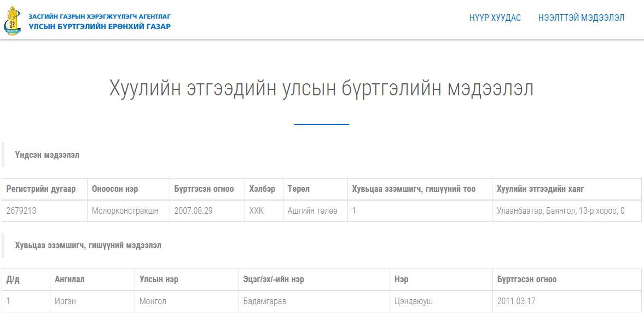Select the Үндсэн мэдээлэл section heading

pos(47,155)
